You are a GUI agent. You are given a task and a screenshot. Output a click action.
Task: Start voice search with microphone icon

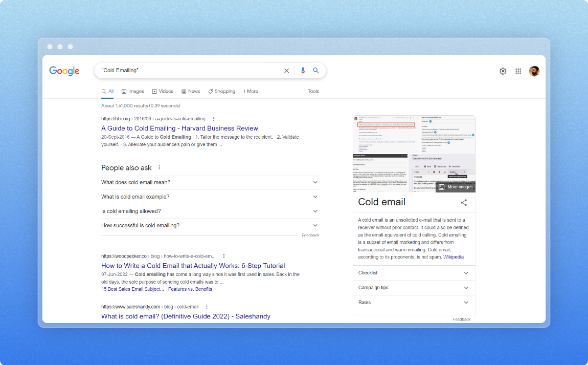pos(303,71)
